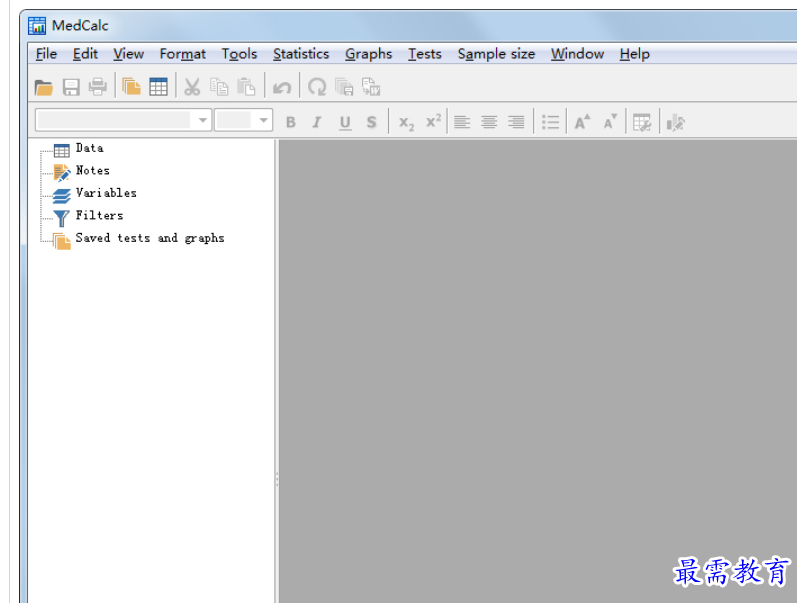The height and width of the screenshot is (603, 797).
Task: Open the spreadsheet data grid toolbar icon
Action: tap(158, 87)
